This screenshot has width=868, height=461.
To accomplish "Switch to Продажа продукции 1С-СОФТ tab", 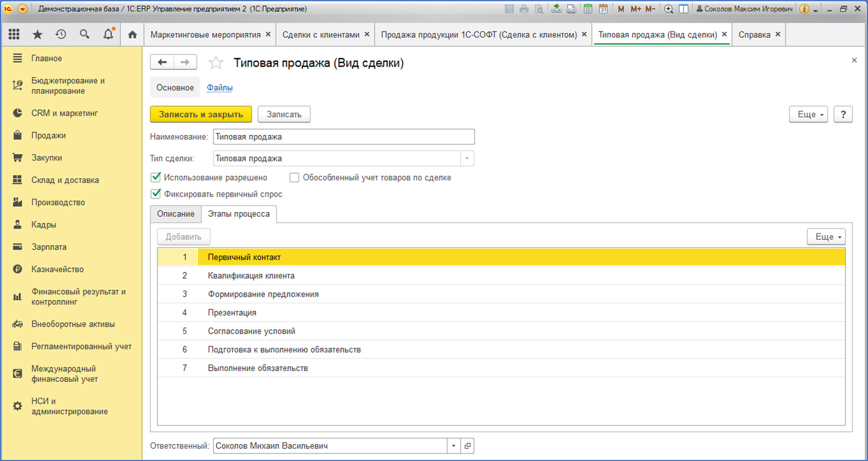I will [479, 34].
